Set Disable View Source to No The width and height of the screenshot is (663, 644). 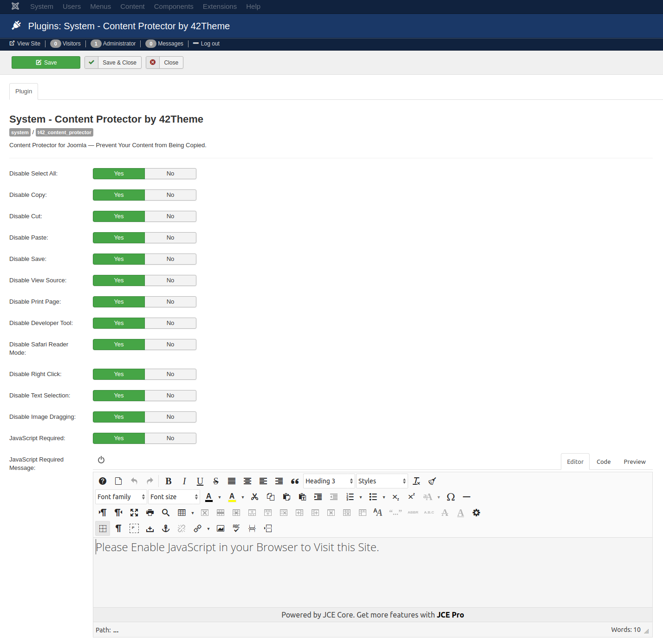[170, 280]
